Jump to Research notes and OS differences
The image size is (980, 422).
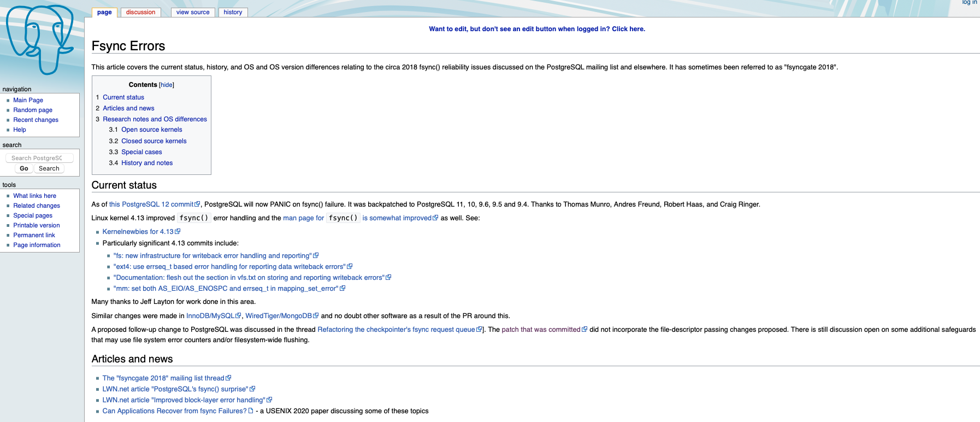pos(155,119)
